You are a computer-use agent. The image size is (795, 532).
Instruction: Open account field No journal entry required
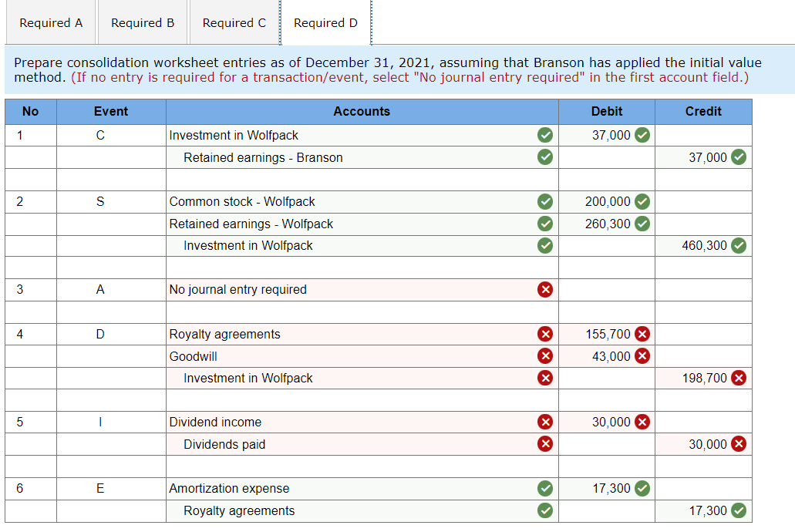click(362, 290)
